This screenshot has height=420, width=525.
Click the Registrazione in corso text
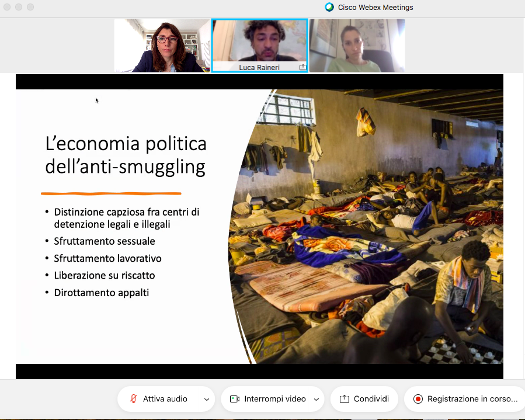472,399
